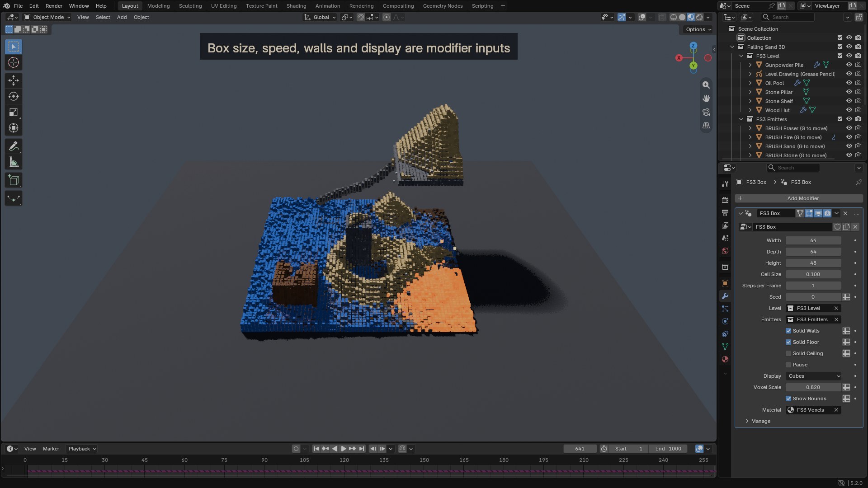The width and height of the screenshot is (868, 488).
Task: Hide Wood Hut via eye icon
Action: [x=849, y=110]
